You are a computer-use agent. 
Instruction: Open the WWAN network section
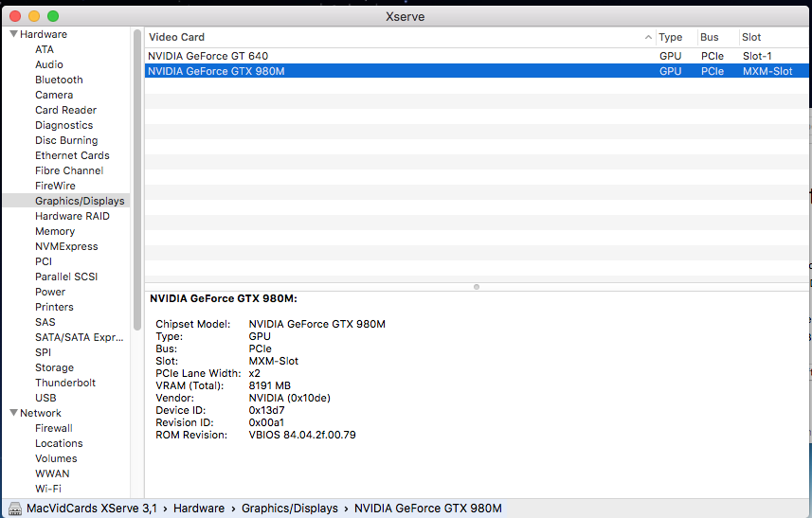pyautogui.click(x=52, y=473)
